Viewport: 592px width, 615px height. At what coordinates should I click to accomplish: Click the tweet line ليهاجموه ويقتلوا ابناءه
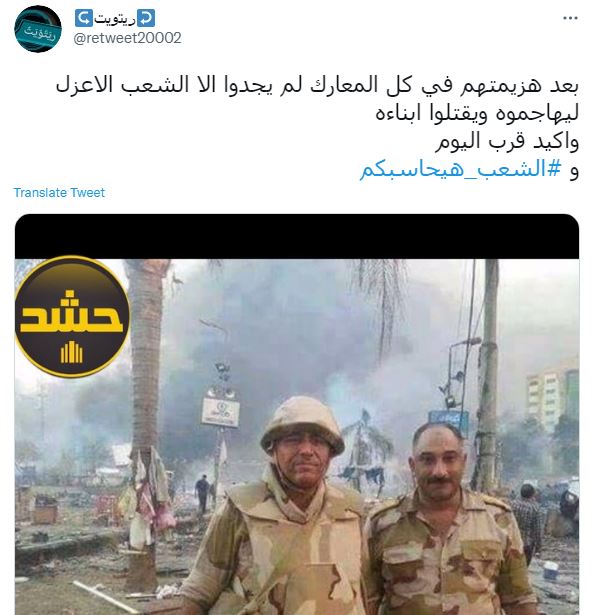[477, 114]
